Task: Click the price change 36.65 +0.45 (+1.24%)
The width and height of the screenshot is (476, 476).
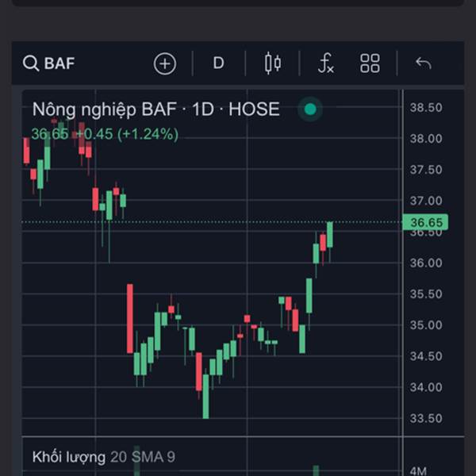Action: 105,134
